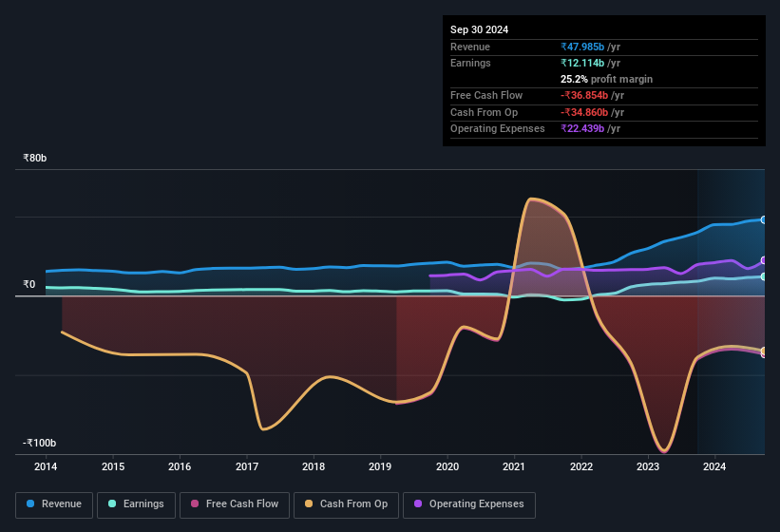
Task: Click the ₹47.985b Revenue value in tooltip
Action: pos(590,47)
